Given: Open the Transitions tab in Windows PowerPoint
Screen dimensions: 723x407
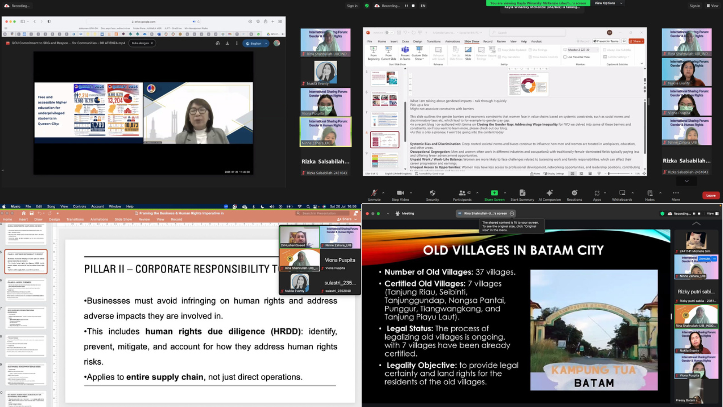Looking at the screenshot, I should pyautogui.click(x=433, y=41).
